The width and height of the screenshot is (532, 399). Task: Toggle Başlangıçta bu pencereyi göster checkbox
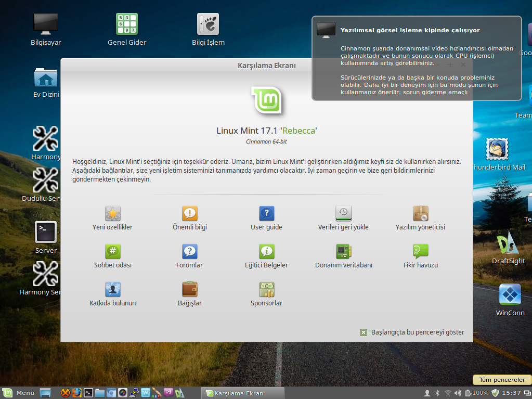coord(364,332)
